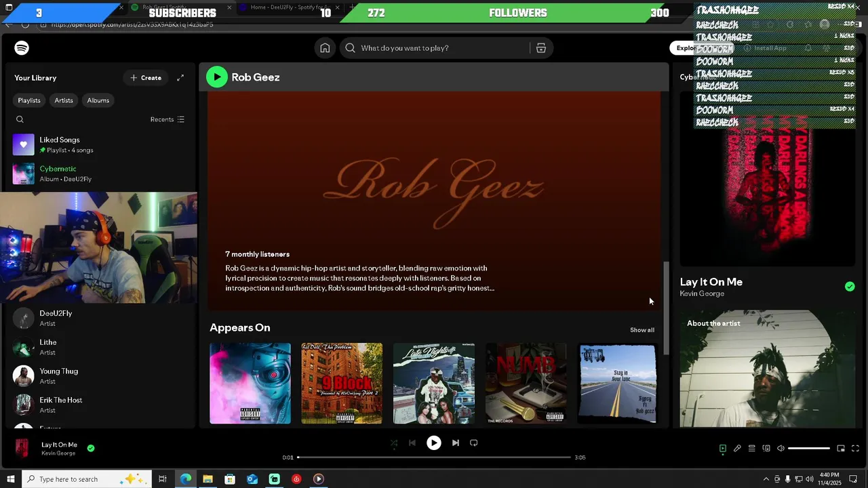Open the Stay in Your Lane cover
Screen dimensions: 868x488
click(x=618, y=384)
